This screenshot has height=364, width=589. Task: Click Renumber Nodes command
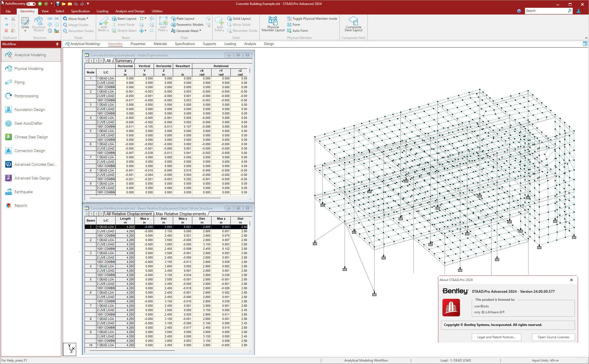(x=78, y=31)
